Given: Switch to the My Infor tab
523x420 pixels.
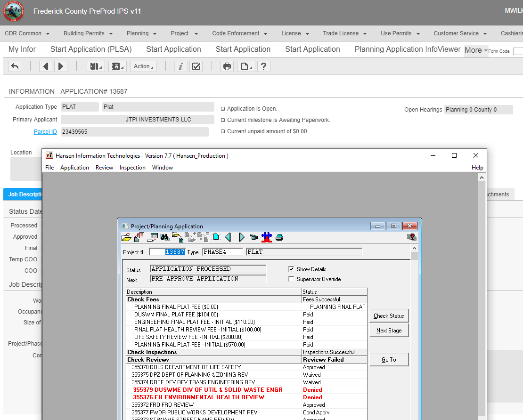Looking at the screenshot, I should (x=22, y=49).
